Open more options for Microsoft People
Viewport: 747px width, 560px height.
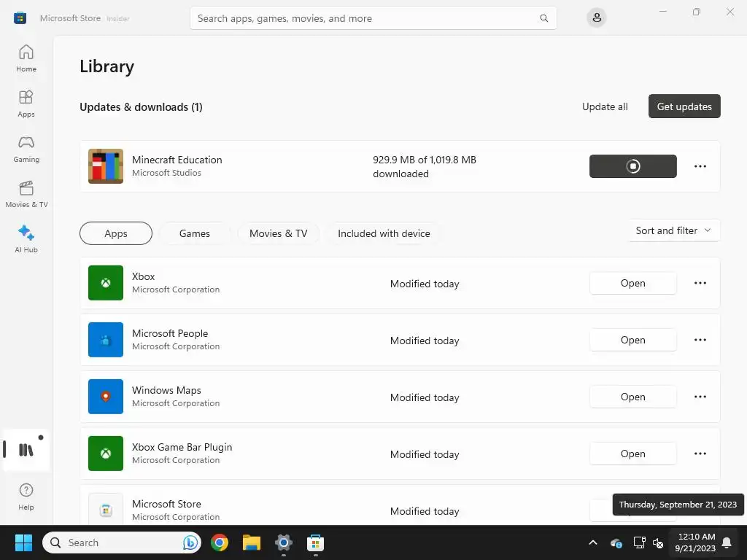click(700, 340)
